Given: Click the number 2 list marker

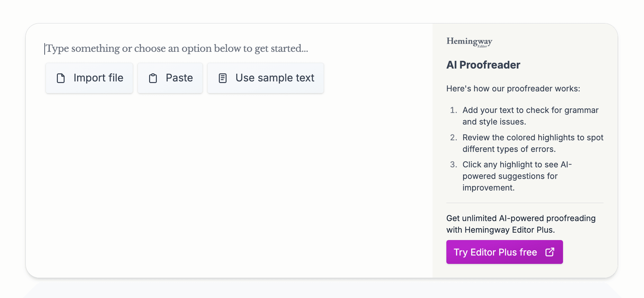Looking at the screenshot, I should pos(453,138).
